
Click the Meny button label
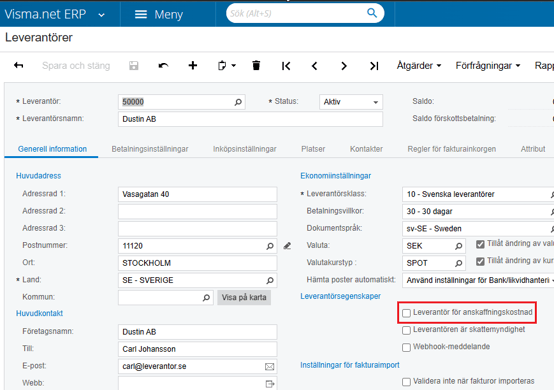(169, 14)
